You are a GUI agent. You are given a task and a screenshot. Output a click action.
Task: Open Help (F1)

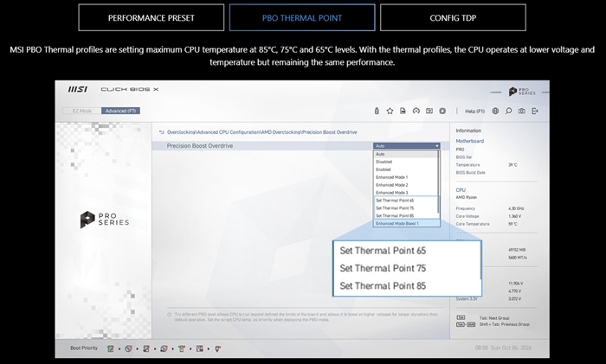point(474,112)
